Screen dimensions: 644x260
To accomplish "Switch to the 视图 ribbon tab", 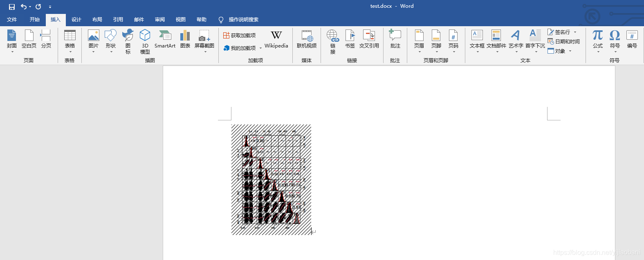I will (x=181, y=20).
